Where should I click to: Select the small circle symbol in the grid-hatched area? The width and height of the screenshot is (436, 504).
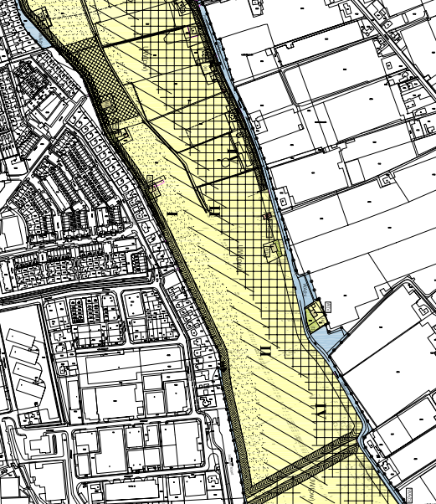[x=226, y=163]
